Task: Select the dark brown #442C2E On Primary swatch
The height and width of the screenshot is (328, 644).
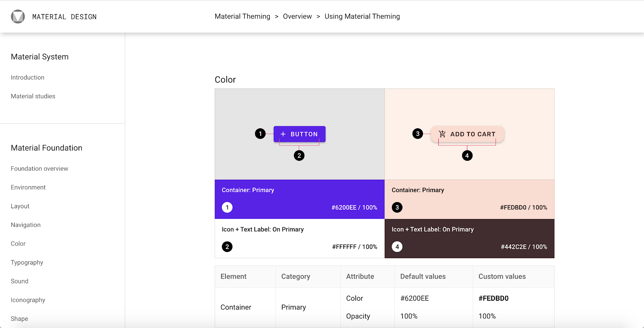Action: 469,238
